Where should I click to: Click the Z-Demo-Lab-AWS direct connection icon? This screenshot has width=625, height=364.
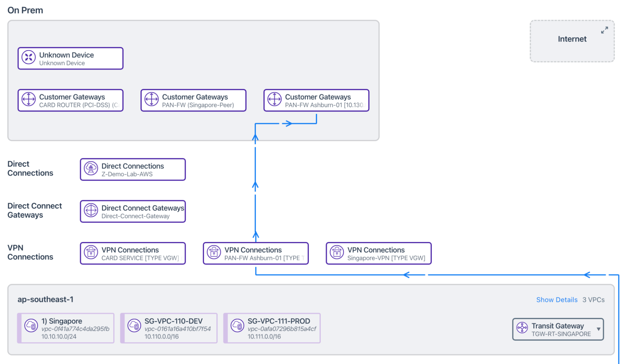[x=91, y=169]
